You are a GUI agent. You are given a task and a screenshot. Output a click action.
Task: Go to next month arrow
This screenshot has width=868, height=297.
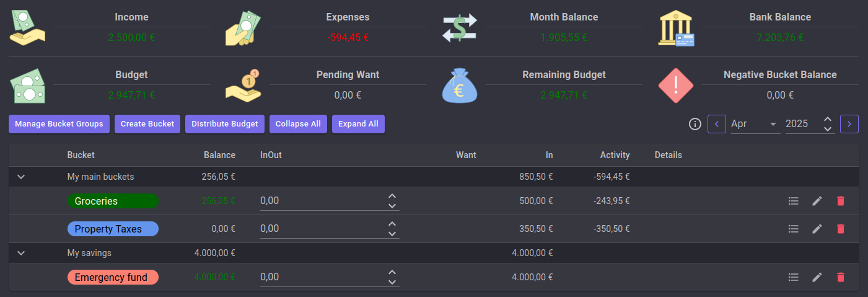pyautogui.click(x=849, y=124)
